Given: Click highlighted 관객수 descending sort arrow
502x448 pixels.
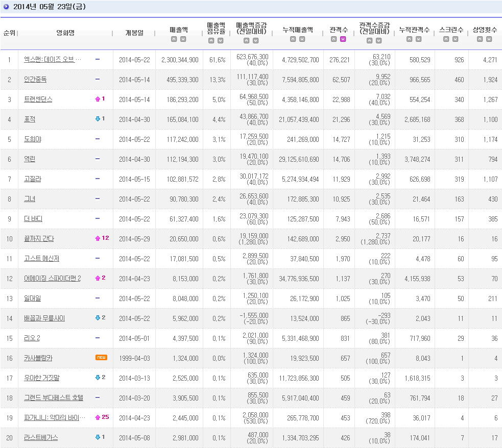Looking at the screenshot, I should [x=343, y=39].
